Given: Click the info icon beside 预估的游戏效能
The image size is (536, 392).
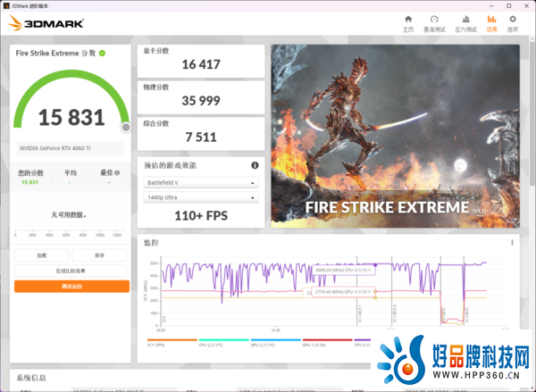Looking at the screenshot, I should pos(255,165).
